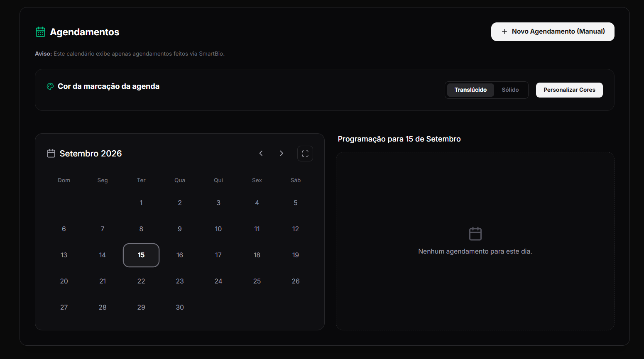Click the Sáb weekday header
The image size is (644, 359).
click(x=296, y=180)
